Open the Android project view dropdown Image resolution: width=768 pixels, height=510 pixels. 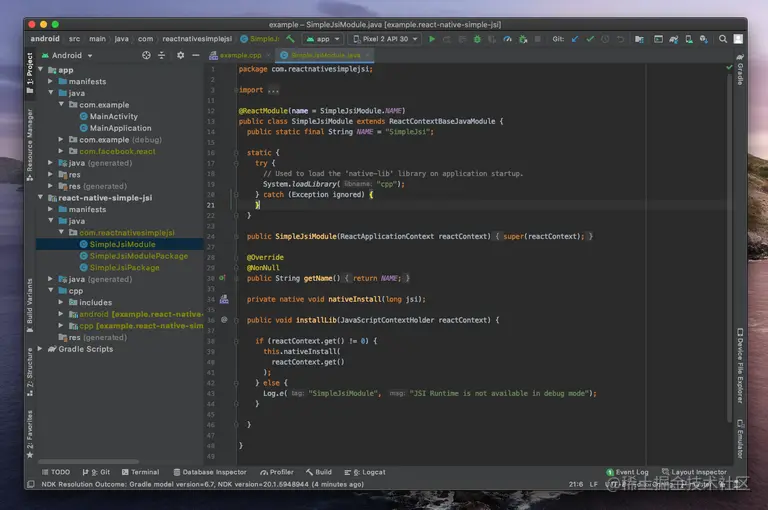click(x=68, y=55)
